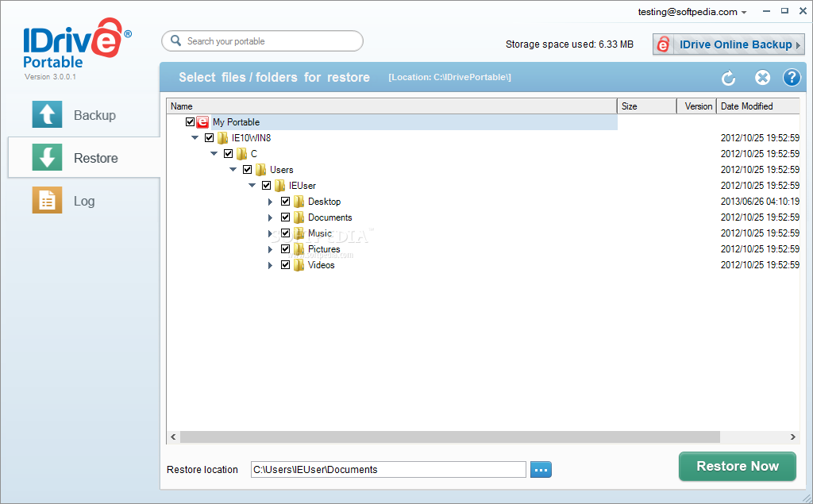Image resolution: width=813 pixels, height=504 pixels.
Task: Sort by the Version column header
Action: click(x=697, y=106)
